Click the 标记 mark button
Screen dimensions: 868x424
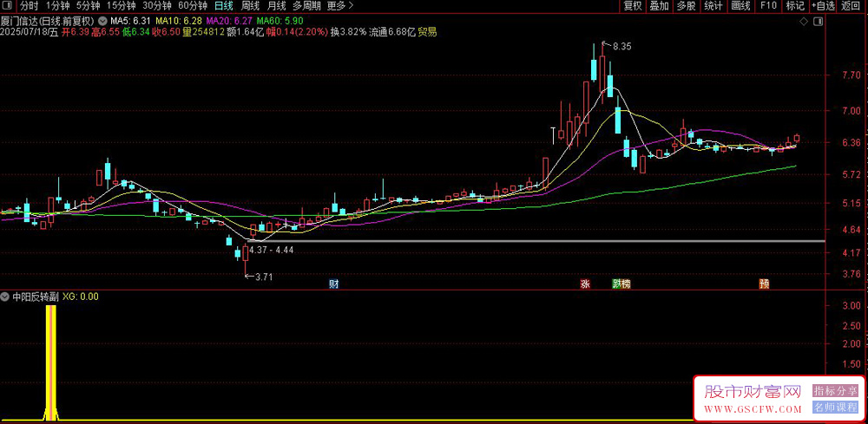[795, 6]
